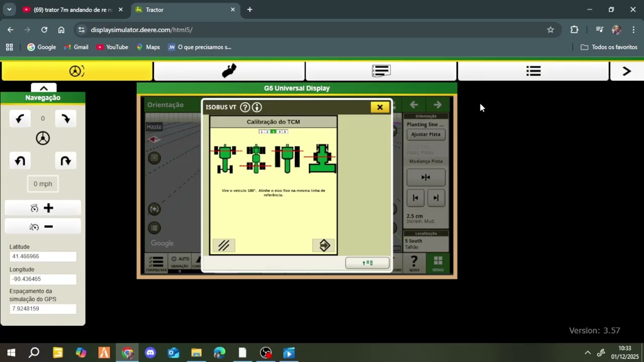The width and height of the screenshot is (644, 362).
Task: Open the ISOBUS VT bottom menu list button
Action: 367,263
